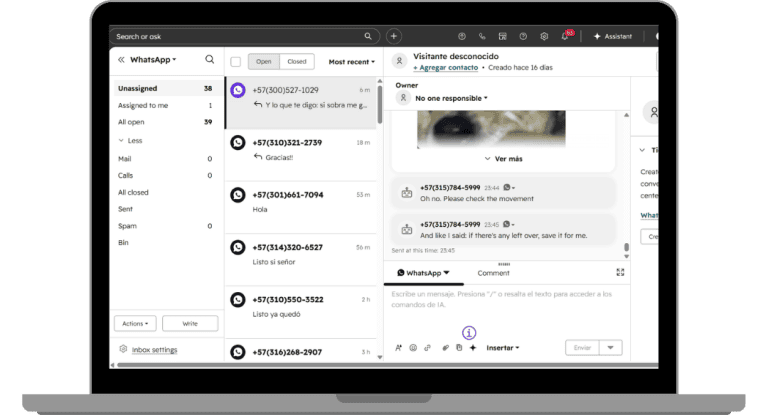This screenshot has width=768, height=415.
Task: Click the message text area placeholder
Action: pyautogui.click(x=502, y=299)
